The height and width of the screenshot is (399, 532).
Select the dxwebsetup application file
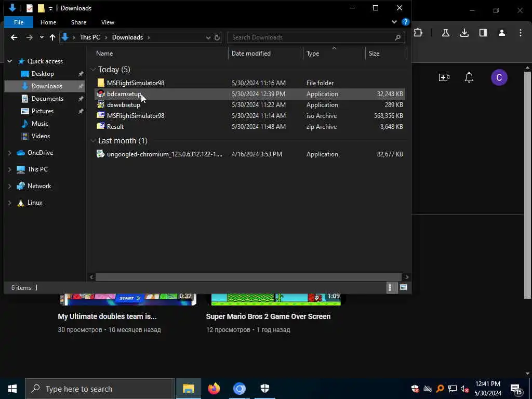(250, 105)
